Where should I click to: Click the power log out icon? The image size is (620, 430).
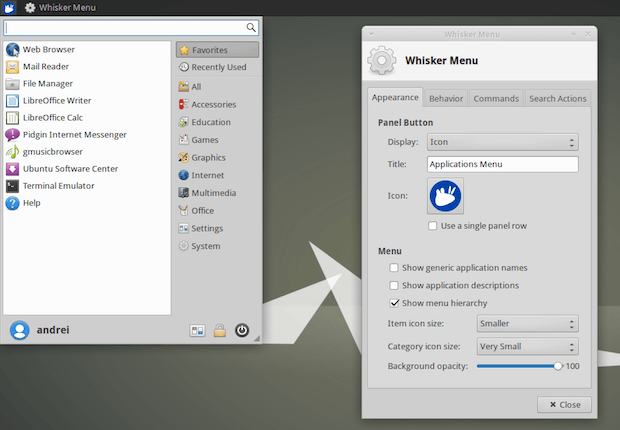(242, 330)
